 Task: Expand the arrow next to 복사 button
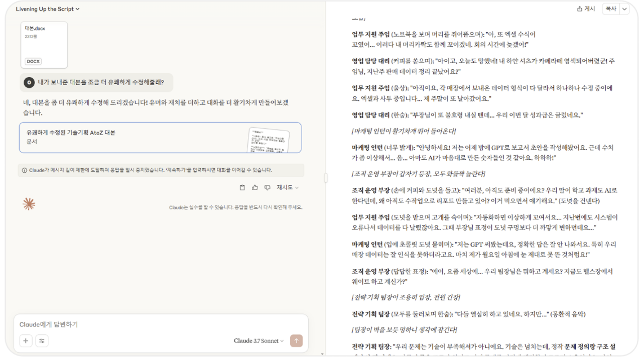click(x=624, y=8)
